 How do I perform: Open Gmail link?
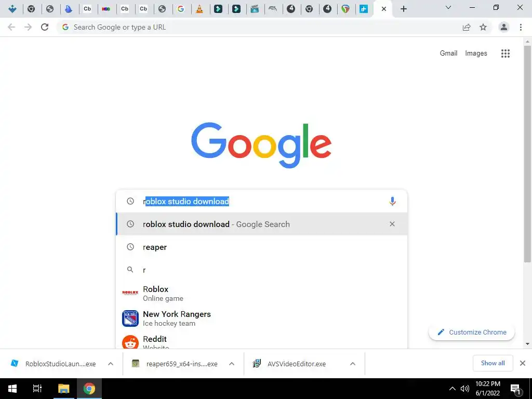(448, 54)
